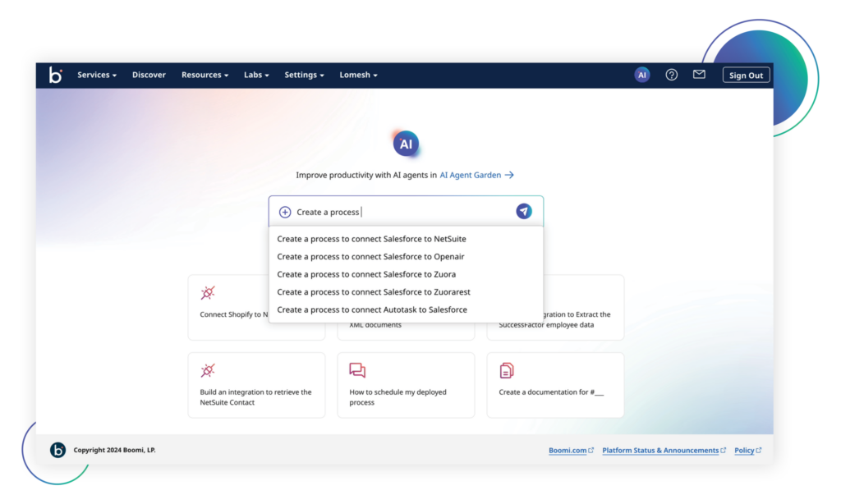The height and width of the screenshot is (504, 841).
Task: Expand the Services dropdown menu
Action: pyautogui.click(x=96, y=74)
